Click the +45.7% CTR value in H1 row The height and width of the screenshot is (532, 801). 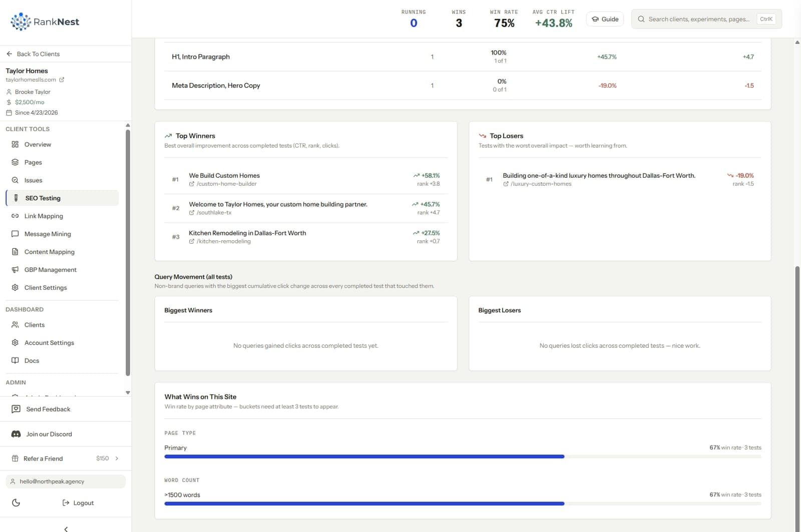point(607,57)
